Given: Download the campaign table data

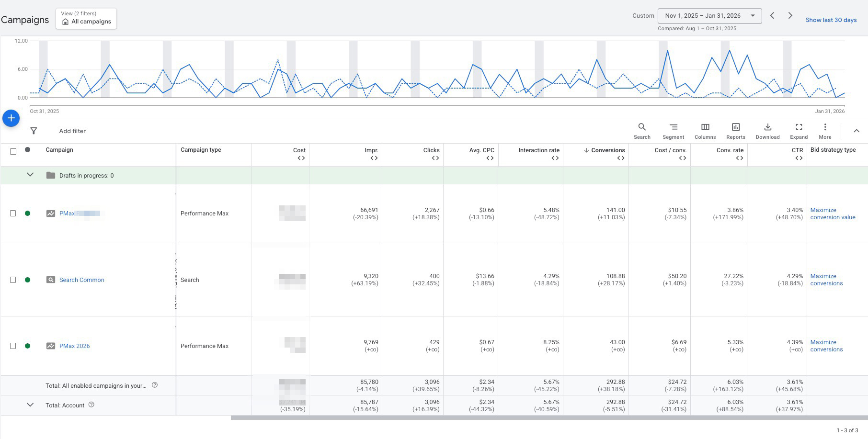Looking at the screenshot, I should click(x=767, y=131).
